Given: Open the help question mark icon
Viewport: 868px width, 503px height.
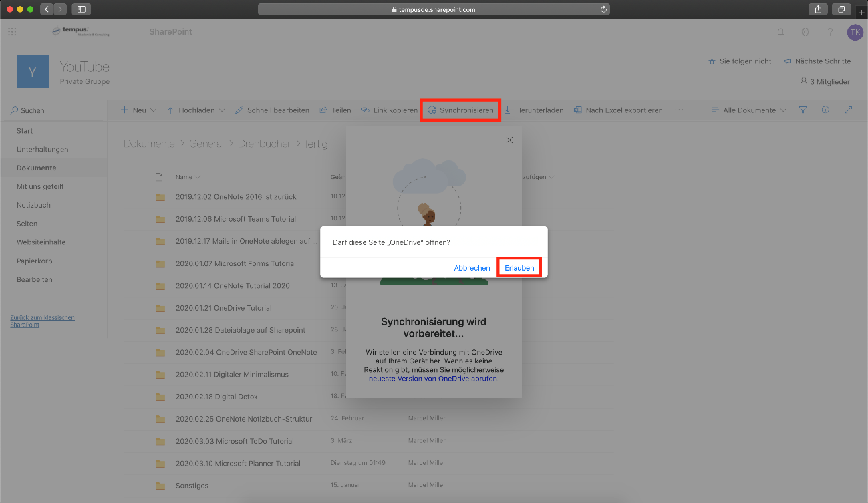Looking at the screenshot, I should point(830,32).
